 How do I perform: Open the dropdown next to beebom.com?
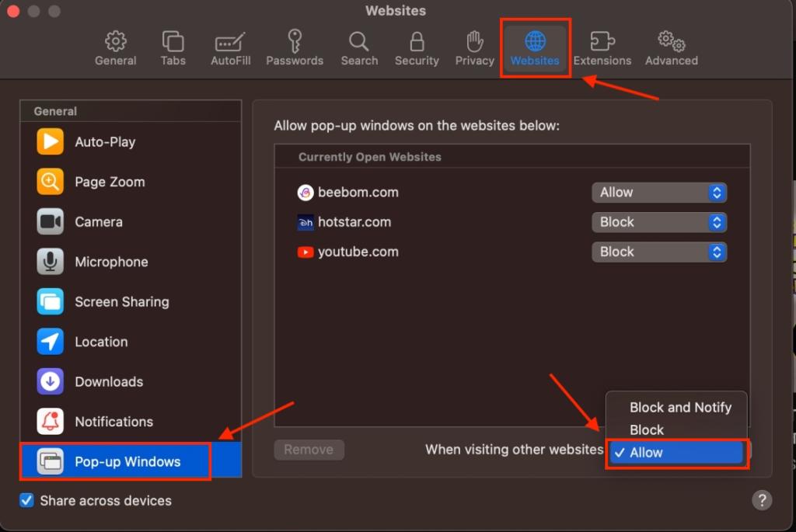pyautogui.click(x=659, y=192)
